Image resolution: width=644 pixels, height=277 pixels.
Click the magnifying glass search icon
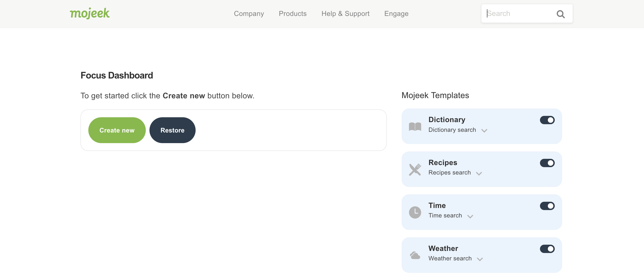561,14
